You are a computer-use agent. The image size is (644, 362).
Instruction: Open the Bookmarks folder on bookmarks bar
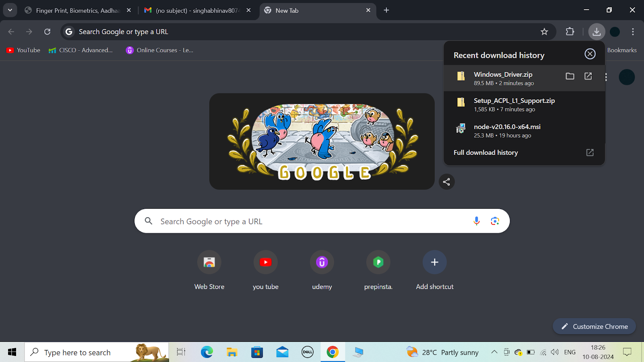[x=621, y=50]
